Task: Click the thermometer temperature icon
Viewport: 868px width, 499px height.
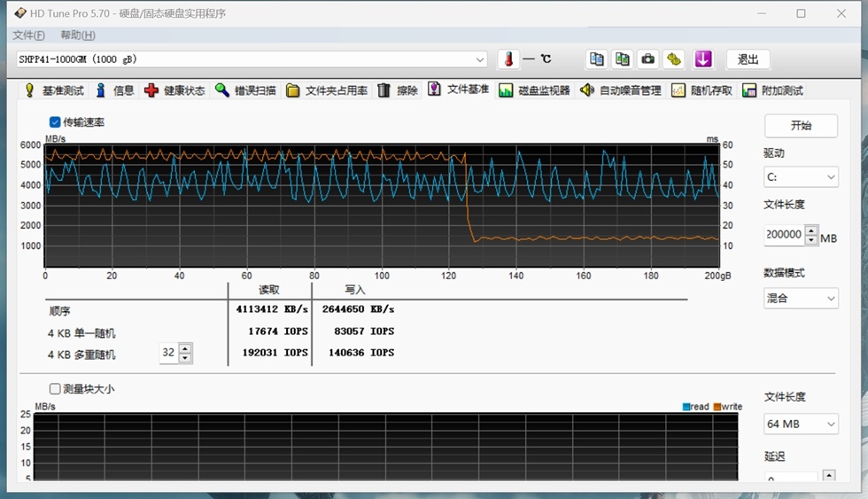Action: click(508, 59)
